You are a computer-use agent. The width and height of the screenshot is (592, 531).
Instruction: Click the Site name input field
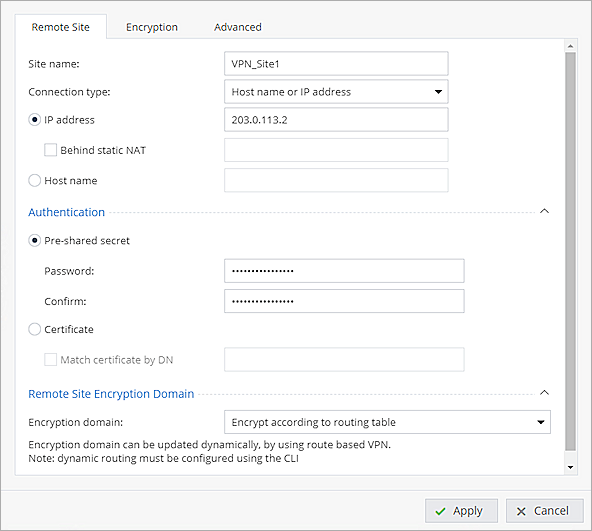pos(336,64)
